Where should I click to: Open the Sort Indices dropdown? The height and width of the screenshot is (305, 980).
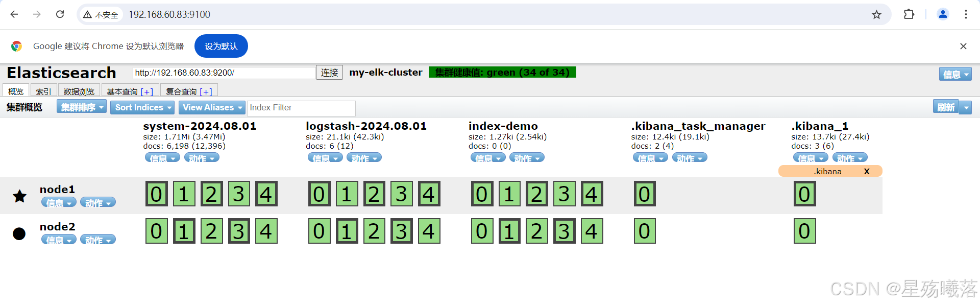pos(142,107)
